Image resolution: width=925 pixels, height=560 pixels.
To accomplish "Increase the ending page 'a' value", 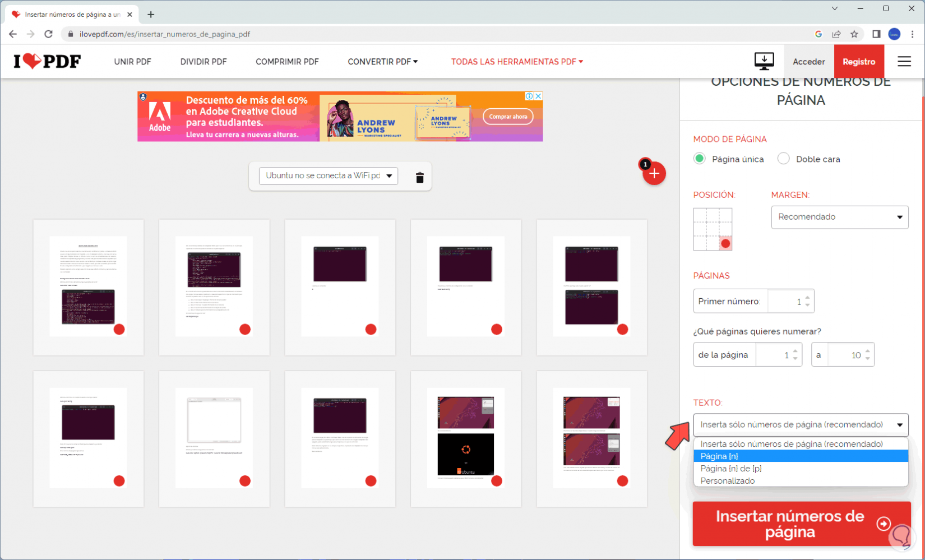I will [x=867, y=351].
